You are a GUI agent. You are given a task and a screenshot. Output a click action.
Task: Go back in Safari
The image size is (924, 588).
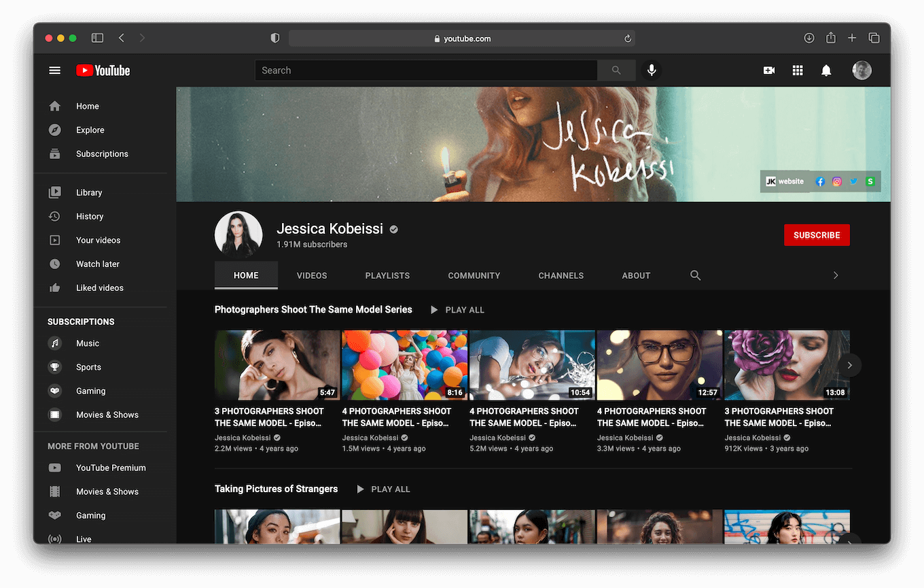122,38
